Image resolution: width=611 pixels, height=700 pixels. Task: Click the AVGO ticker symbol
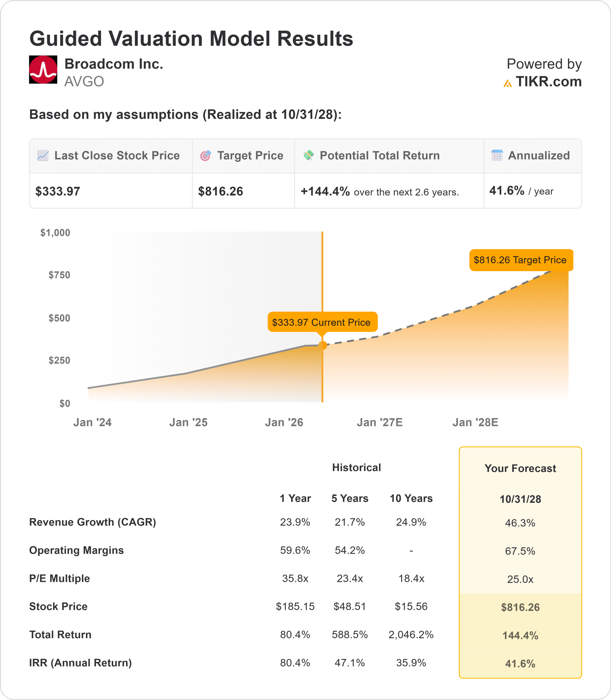pyautogui.click(x=84, y=82)
